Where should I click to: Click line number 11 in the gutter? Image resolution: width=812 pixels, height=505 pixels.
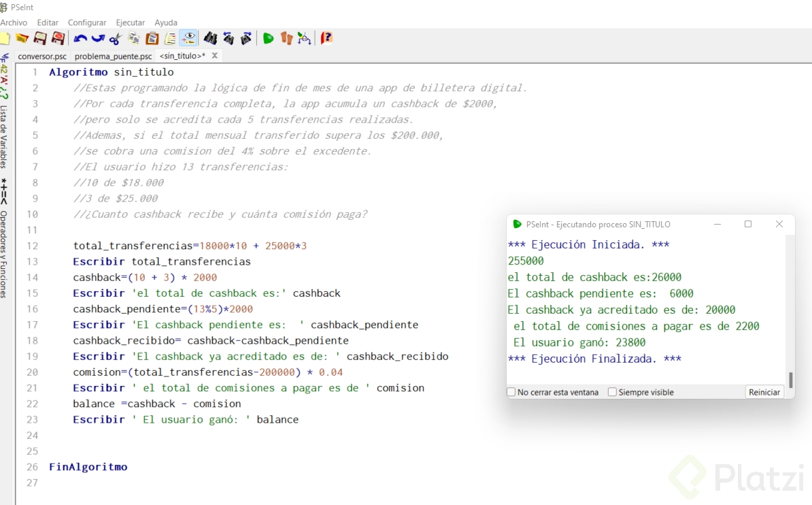pos(32,230)
